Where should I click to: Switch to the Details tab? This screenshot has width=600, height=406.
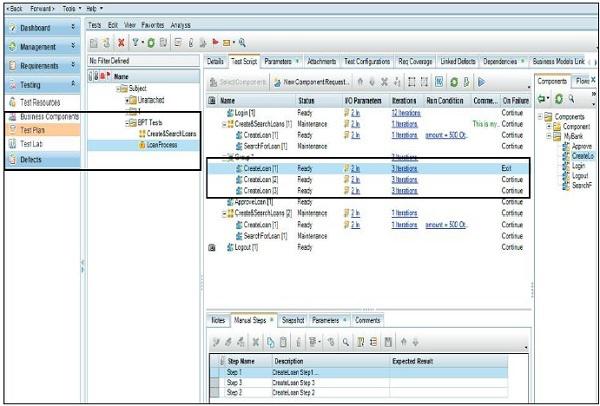pyautogui.click(x=215, y=62)
